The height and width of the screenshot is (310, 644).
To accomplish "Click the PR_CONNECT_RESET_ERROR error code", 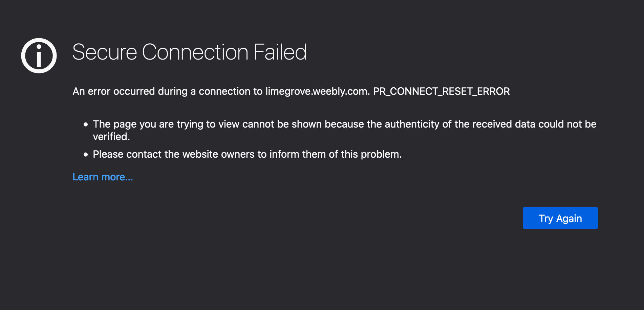I will point(441,91).
